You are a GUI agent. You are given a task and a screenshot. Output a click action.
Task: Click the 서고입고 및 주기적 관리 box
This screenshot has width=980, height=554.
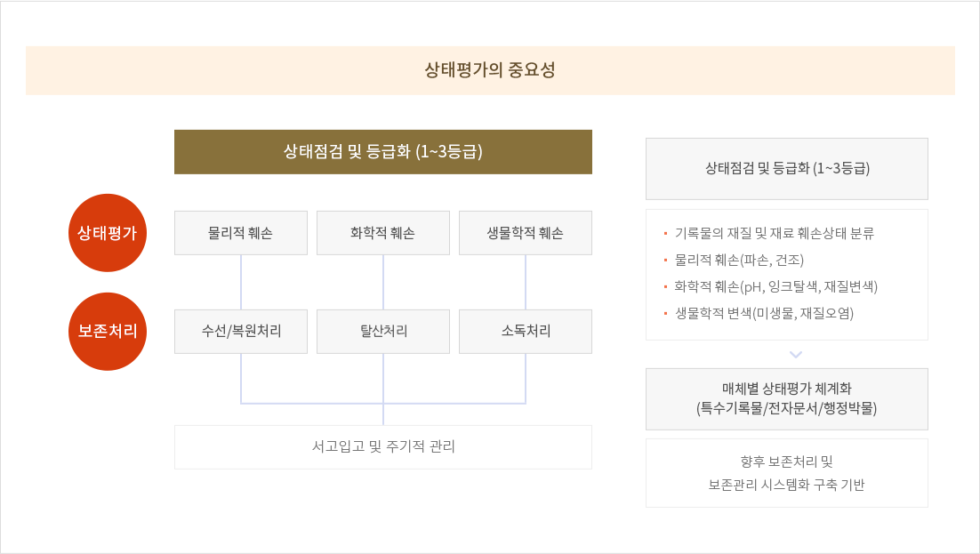pyautogui.click(x=383, y=446)
